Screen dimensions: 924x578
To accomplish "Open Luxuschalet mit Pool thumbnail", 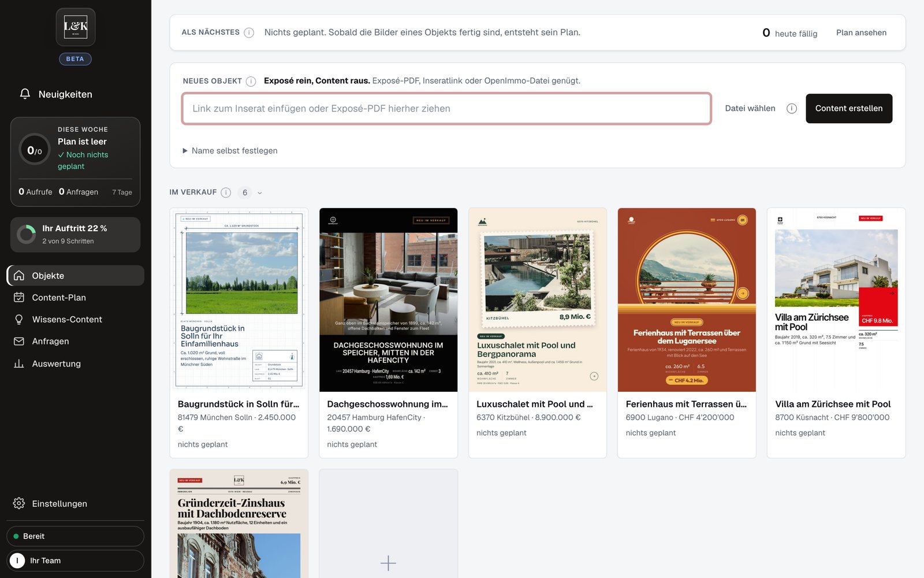I will point(538,300).
